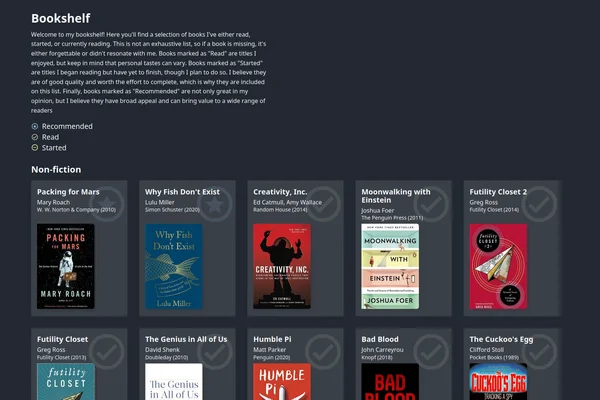The image size is (600, 400).
Task: Open the Packing for Mars book cover
Action: 66,266
